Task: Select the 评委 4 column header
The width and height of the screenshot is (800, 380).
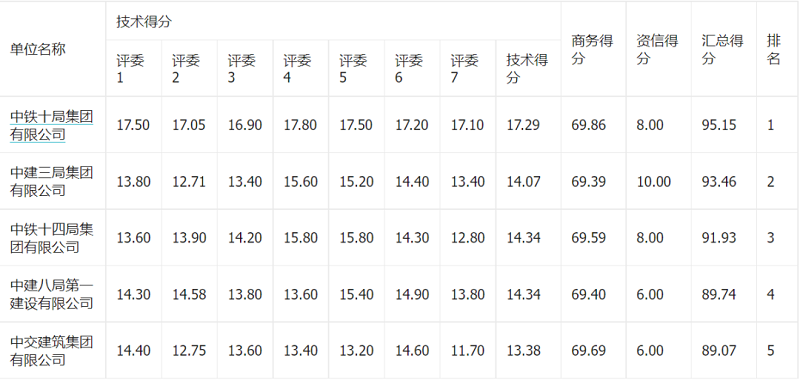Action: pos(297,68)
